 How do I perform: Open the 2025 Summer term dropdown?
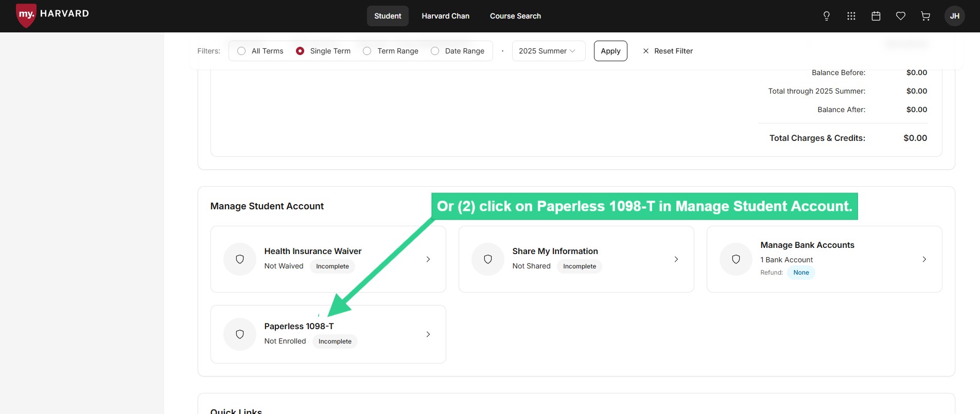pos(549,51)
